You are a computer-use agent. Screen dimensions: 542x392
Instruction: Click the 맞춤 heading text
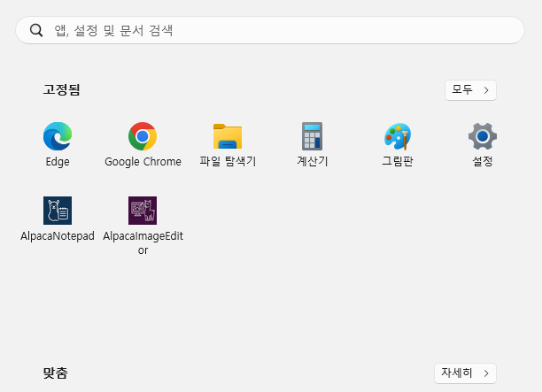tap(55, 373)
